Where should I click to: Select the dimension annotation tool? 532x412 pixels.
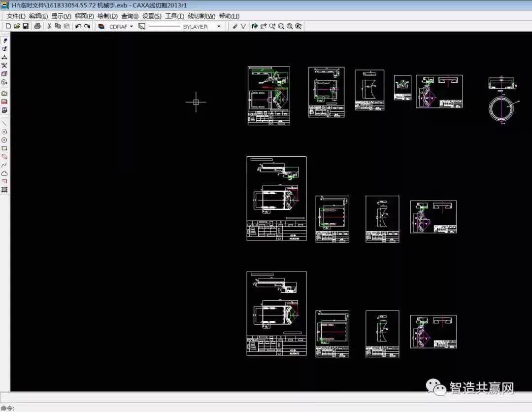pyautogui.click(x=4, y=57)
